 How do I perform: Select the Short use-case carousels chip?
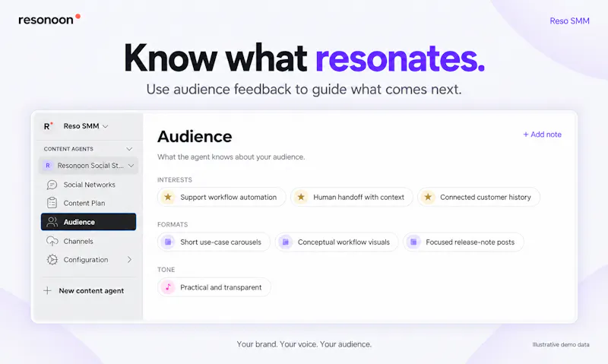pos(214,242)
